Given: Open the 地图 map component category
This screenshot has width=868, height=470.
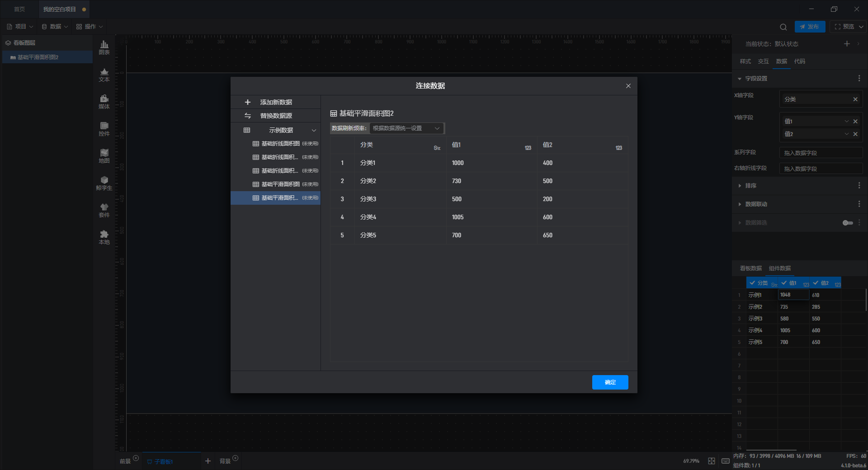Looking at the screenshot, I should 104,156.
